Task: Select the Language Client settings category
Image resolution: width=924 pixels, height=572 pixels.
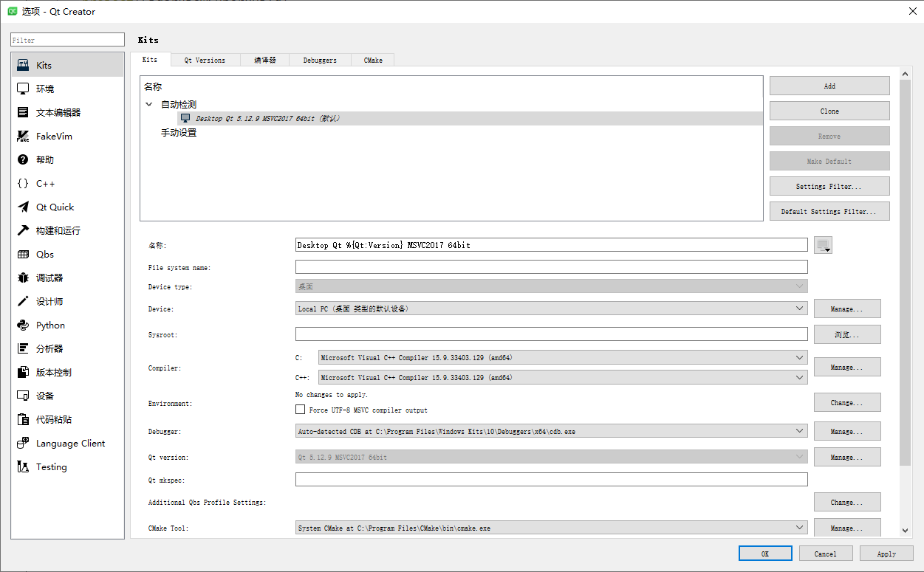Action: pos(67,443)
